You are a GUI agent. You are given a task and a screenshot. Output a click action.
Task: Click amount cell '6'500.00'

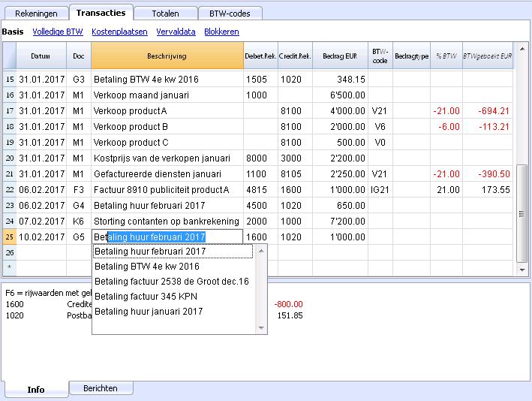pos(341,95)
